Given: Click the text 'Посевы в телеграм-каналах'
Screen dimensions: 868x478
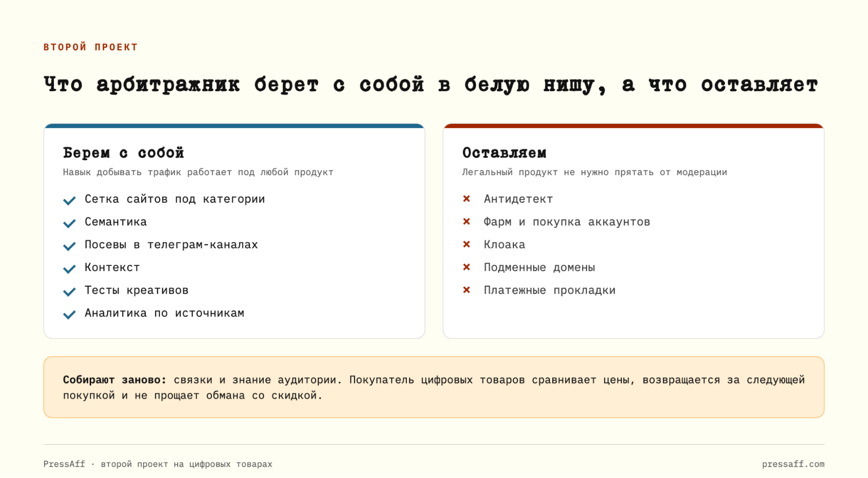Looking at the screenshot, I should (x=171, y=245).
